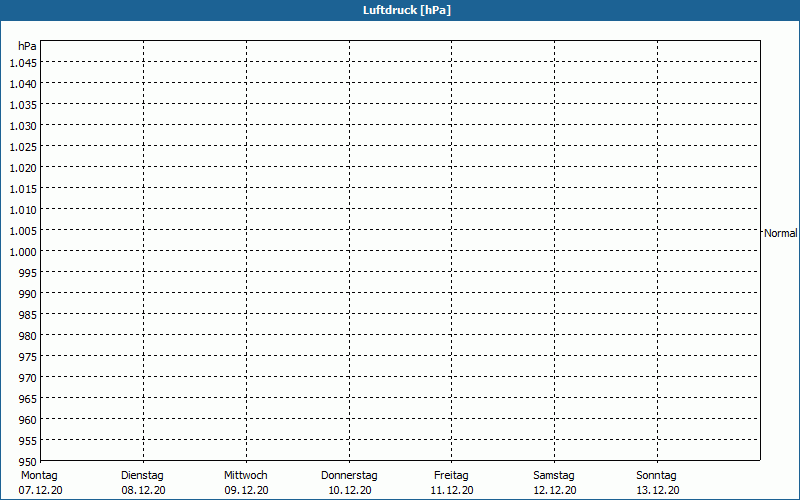Viewport: 800px width, 500px height.
Task: Select the Freitag day label
Action: (x=452, y=475)
